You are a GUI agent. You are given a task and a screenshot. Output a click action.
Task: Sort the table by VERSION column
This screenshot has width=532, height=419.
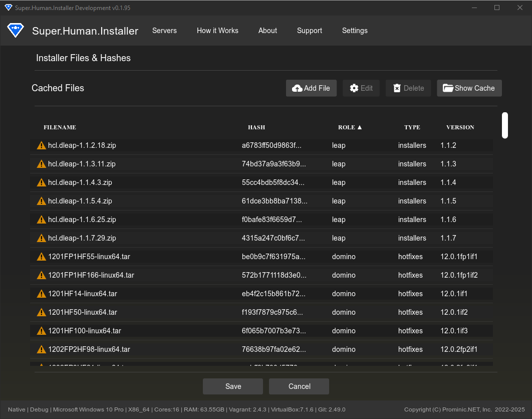460,127
